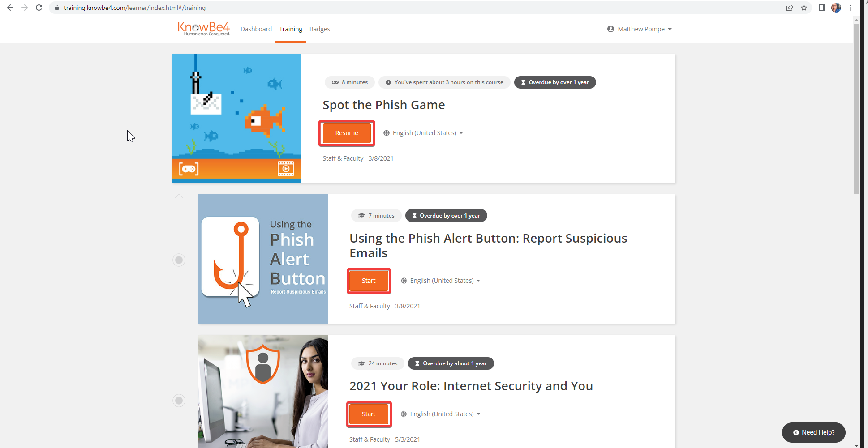Click the timeline marker for 2021 Your Role course

(179, 400)
